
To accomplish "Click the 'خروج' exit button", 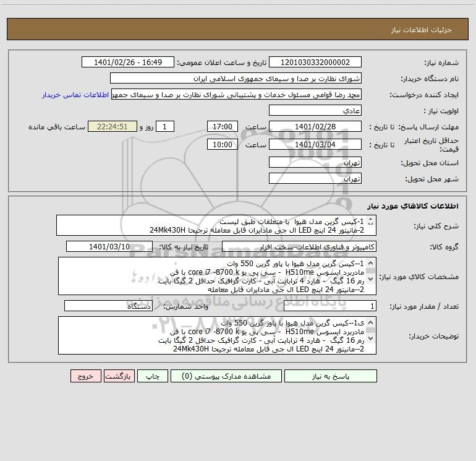I will (x=85, y=376).
